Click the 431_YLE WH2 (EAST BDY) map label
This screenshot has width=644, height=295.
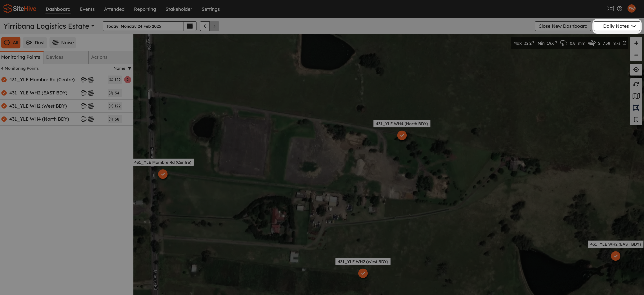click(x=615, y=244)
